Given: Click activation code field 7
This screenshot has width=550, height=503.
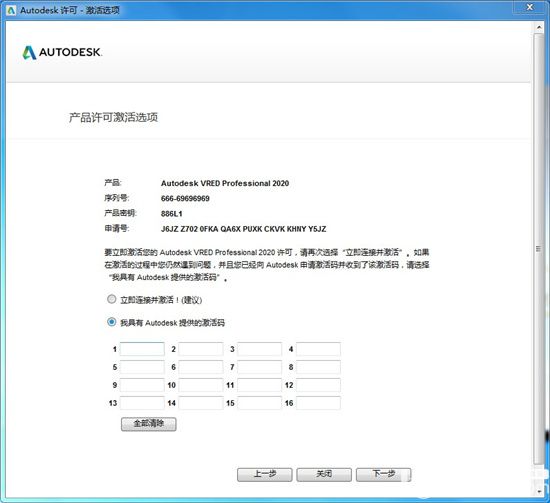Looking at the screenshot, I should coord(260,367).
